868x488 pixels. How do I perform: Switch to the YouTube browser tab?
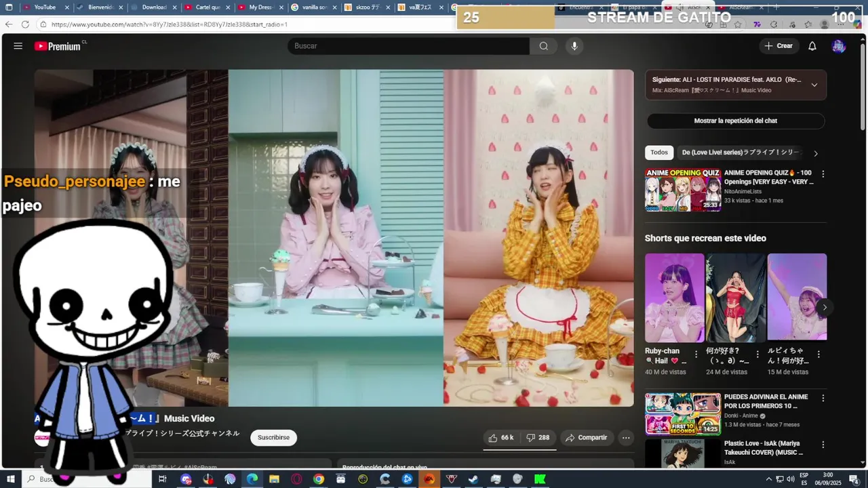click(x=45, y=7)
